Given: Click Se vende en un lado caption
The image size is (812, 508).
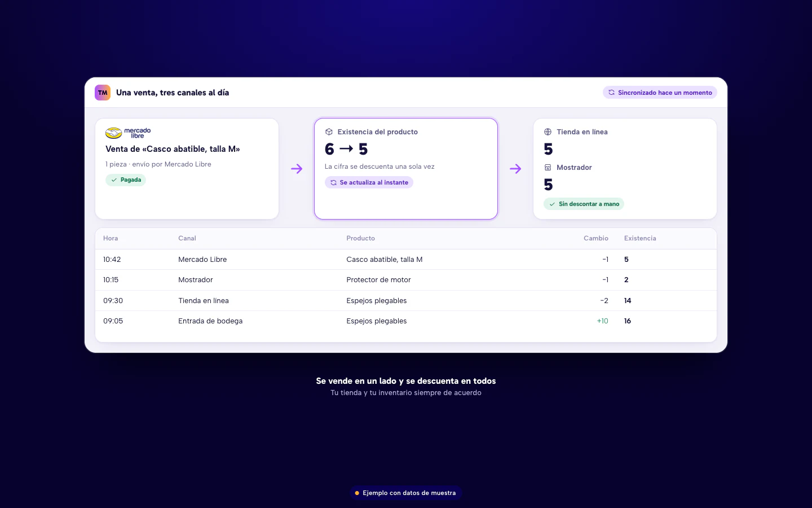Looking at the screenshot, I should 406,381.
